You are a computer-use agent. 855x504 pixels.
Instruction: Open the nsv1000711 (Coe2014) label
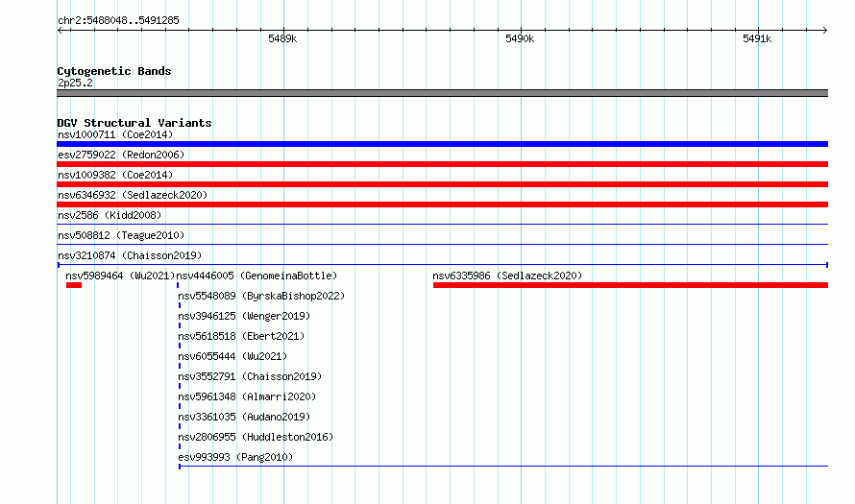[115, 134]
